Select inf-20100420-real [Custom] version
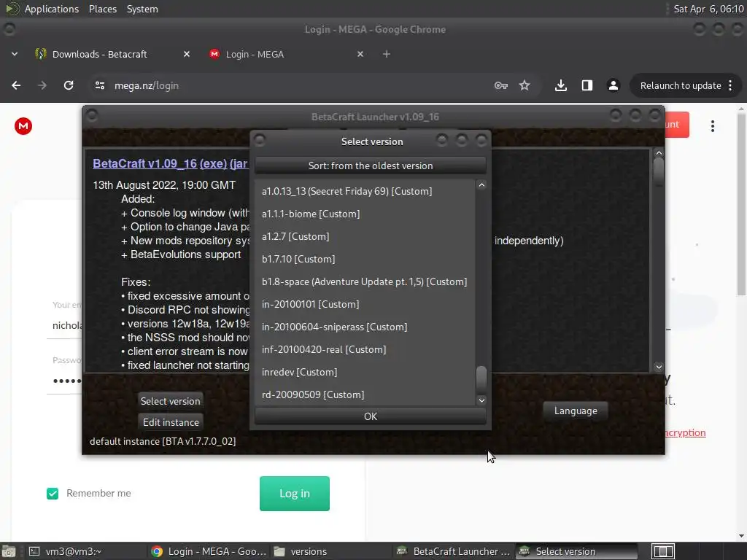This screenshot has width=747, height=560. click(x=365, y=349)
